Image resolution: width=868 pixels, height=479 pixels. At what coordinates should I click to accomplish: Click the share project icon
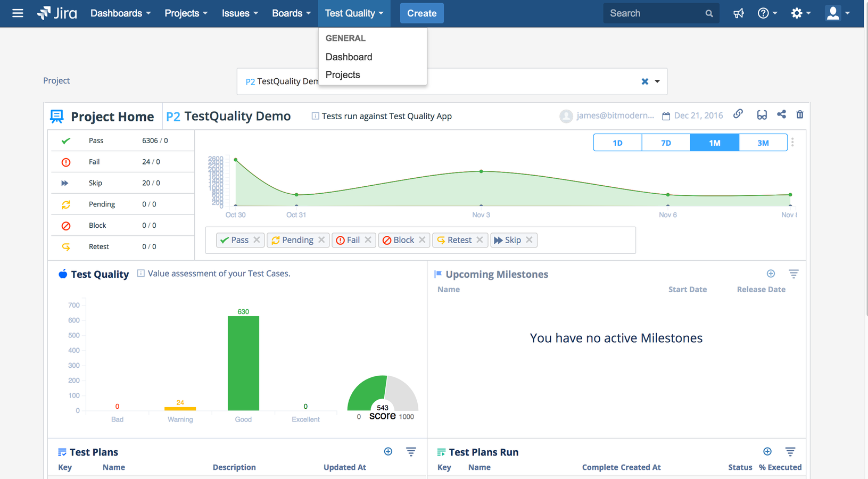781,114
